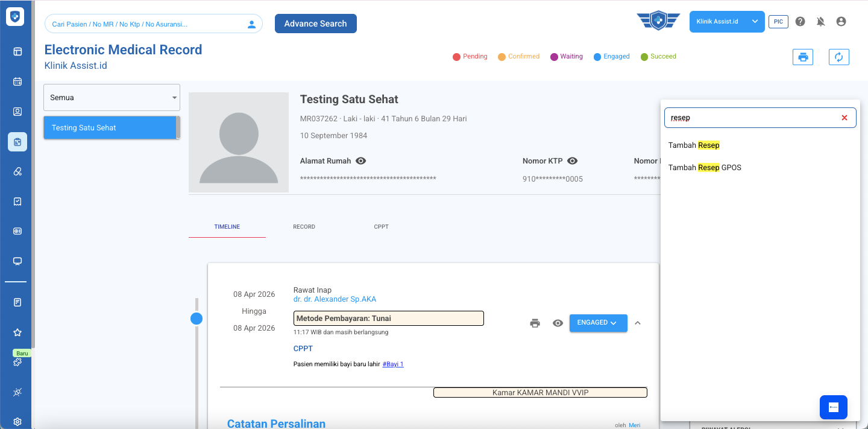
Task: Expand the Klinik Assist.id clinic selector
Action: (x=726, y=22)
